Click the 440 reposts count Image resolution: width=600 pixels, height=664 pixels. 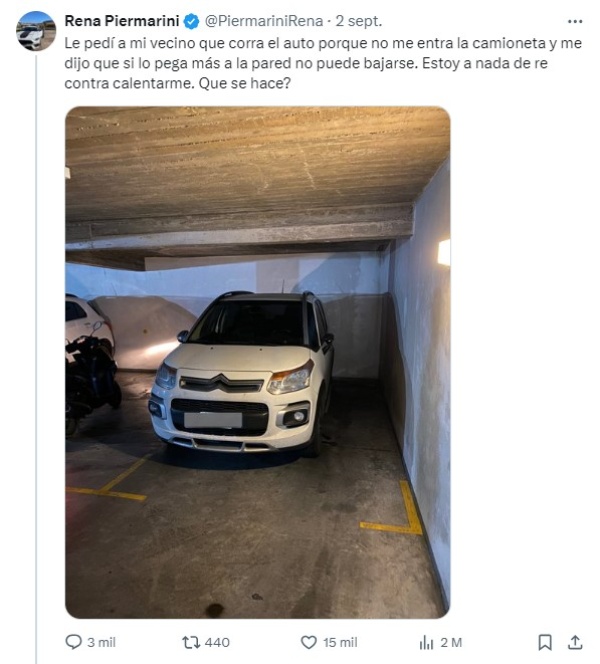coord(217,642)
